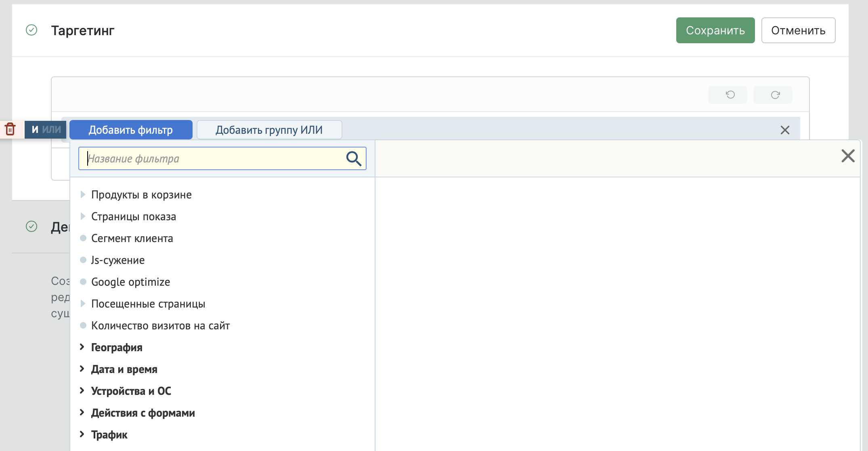Click the green check icon beside Таргетинг

click(31, 30)
